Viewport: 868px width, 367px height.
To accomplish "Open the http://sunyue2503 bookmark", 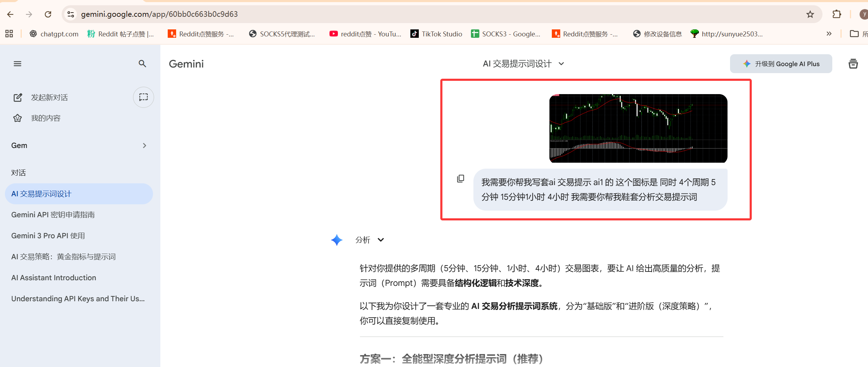I will (x=727, y=34).
